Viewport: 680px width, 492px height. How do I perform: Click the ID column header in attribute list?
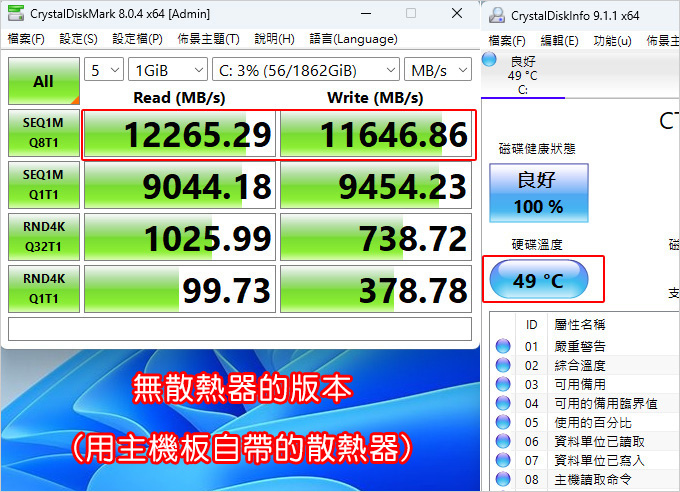(x=532, y=325)
